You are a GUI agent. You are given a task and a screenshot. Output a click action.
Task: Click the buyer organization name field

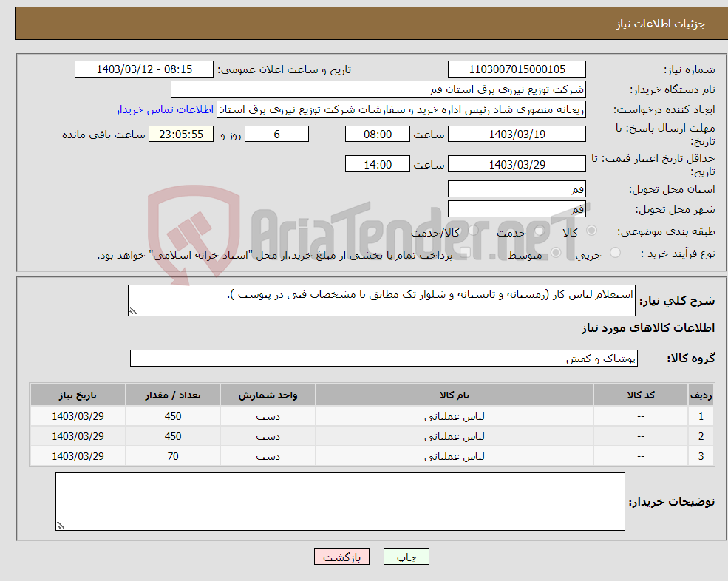click(x=378, y=89)
